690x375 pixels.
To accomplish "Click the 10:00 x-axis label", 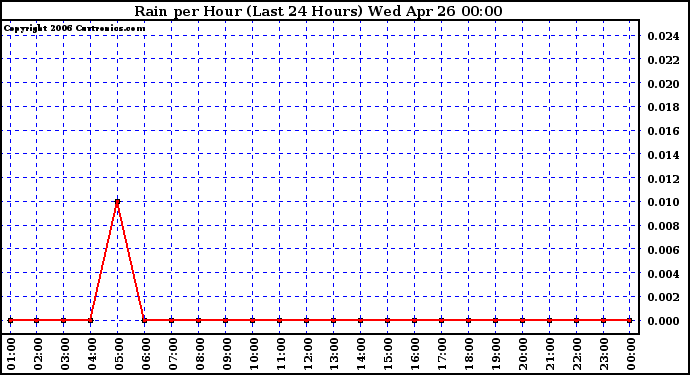I will click(x=254, y=354).
